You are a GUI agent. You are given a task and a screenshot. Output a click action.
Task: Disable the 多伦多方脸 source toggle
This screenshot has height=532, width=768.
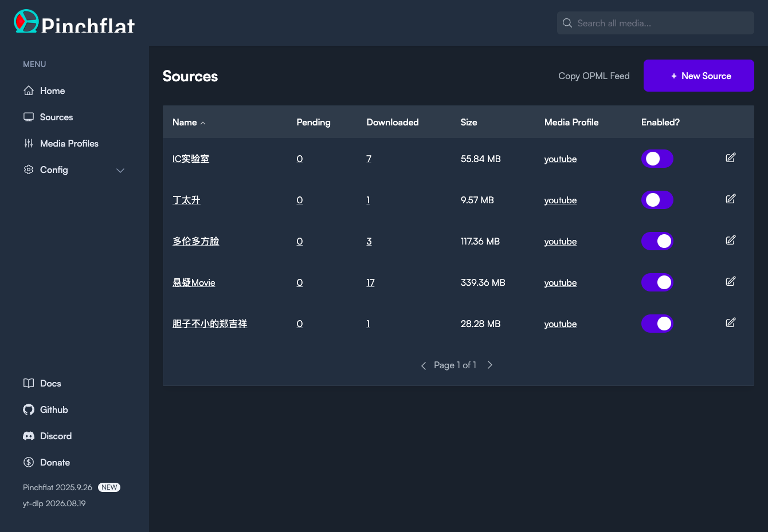point(657,241)
